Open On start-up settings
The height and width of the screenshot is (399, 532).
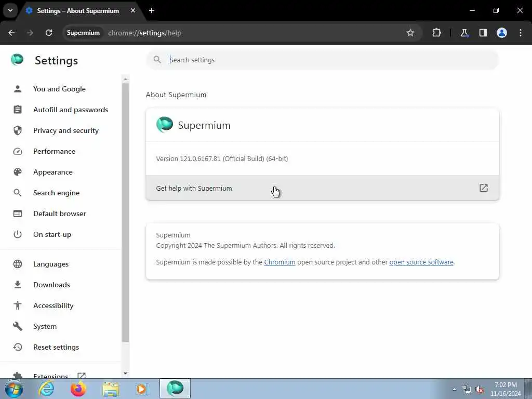pyautogui.click(x=52, y=234)
